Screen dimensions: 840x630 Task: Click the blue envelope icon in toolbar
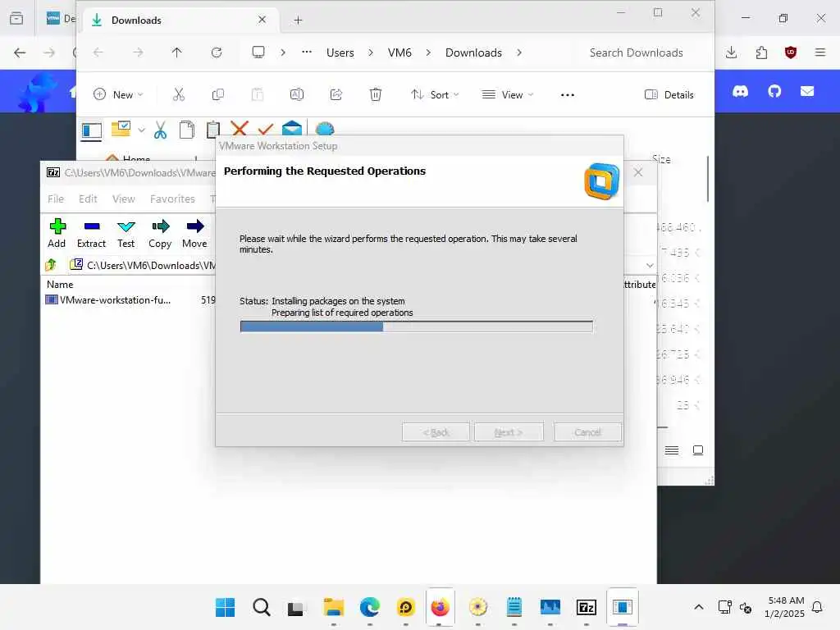tap(292, 129)
